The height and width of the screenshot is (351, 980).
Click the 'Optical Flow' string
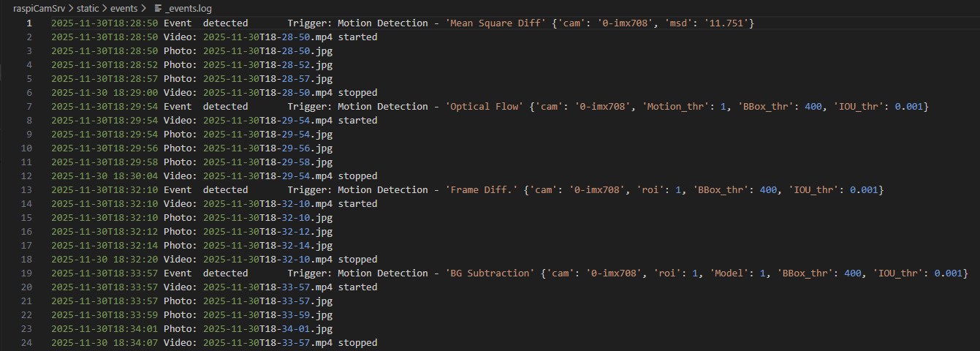tap(485, 107)
